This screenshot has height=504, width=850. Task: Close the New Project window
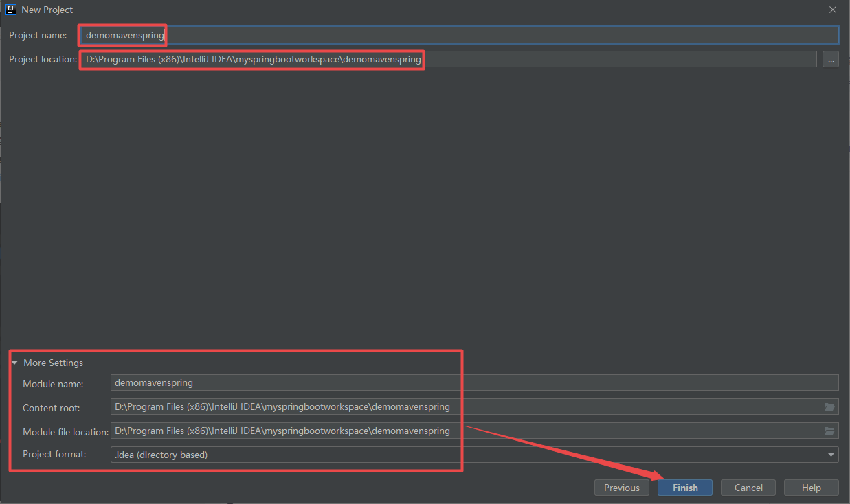833,10
